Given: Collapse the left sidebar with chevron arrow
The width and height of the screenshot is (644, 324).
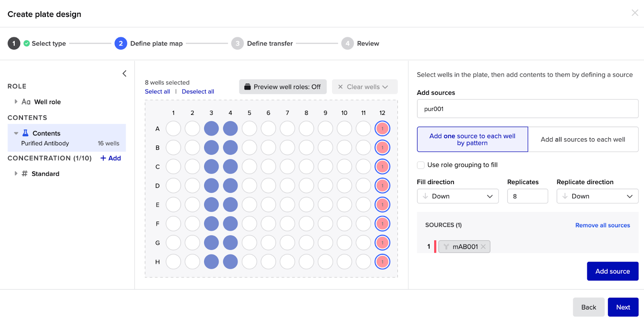Looking at the screenshot, I should [x=124, y=73].
